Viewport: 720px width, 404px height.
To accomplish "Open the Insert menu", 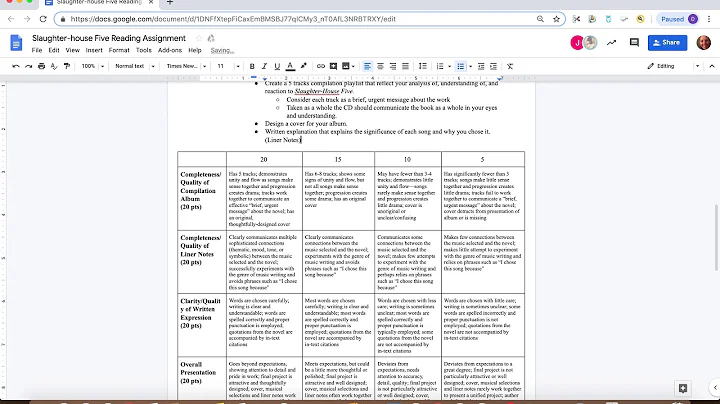I will [94, 50].
